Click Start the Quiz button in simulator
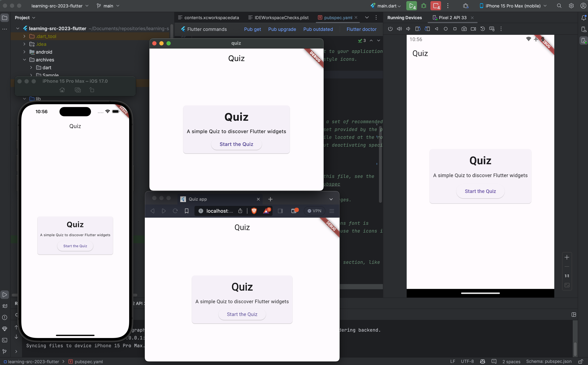This screenshot has height=365, width=588. [x=75, y=246]
